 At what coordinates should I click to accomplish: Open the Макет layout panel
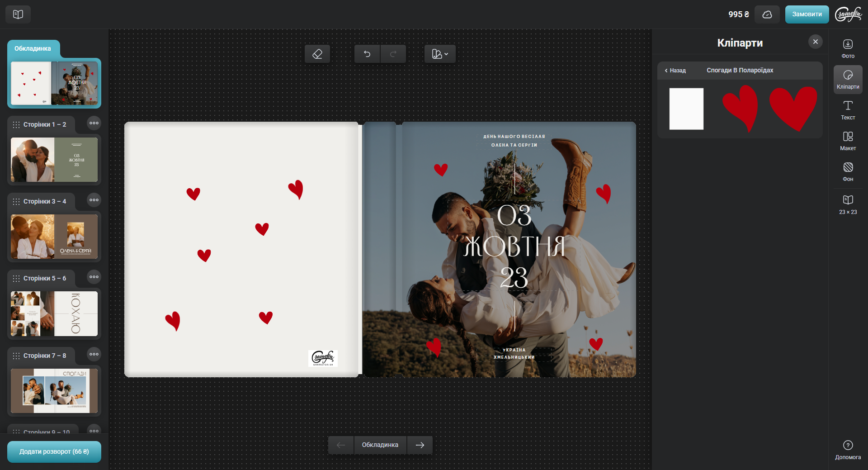(848, 141)
